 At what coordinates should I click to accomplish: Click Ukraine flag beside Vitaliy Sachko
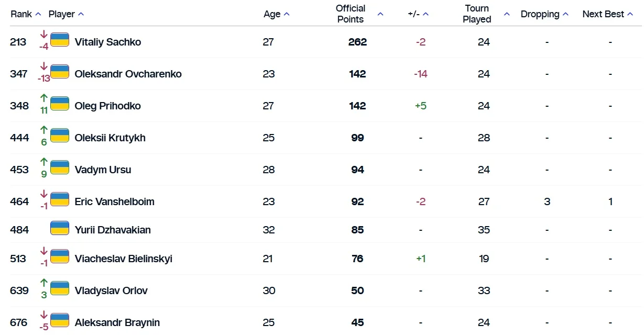pyautogui.click(x=60, y=40)
